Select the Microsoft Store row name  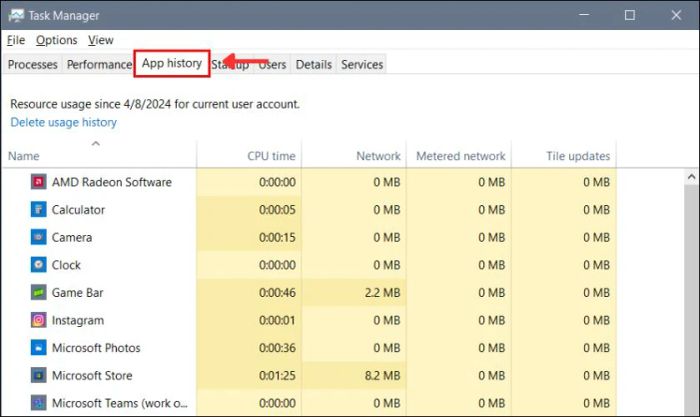click(x=92, y=376)
